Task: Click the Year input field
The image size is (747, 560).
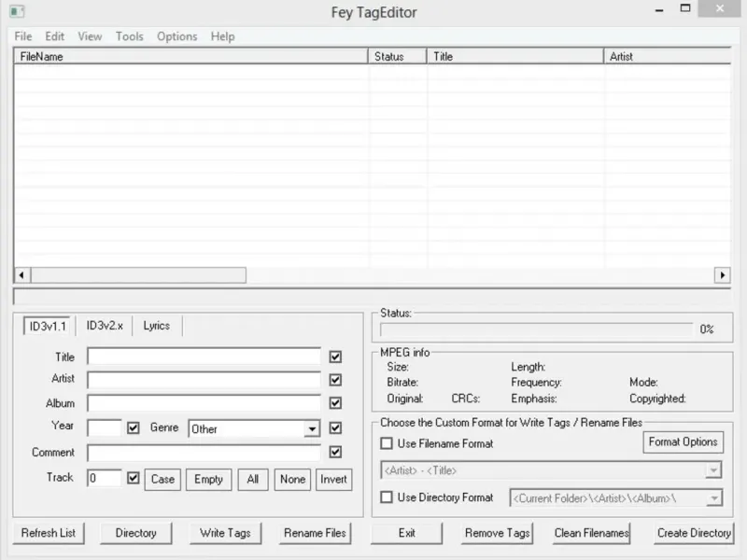Action: (105, 427)
